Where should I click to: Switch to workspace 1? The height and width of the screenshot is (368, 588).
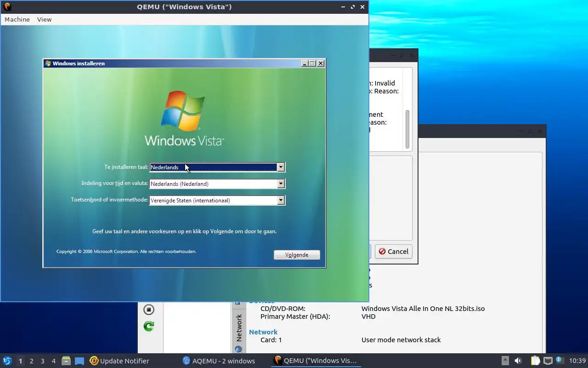click(x=20, y=361)
